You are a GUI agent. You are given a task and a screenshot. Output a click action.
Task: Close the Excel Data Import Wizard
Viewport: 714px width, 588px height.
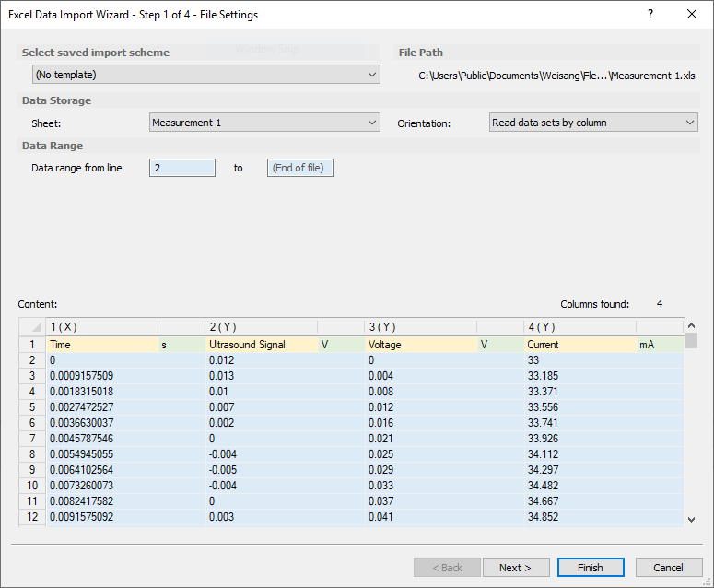click(692, 14)
